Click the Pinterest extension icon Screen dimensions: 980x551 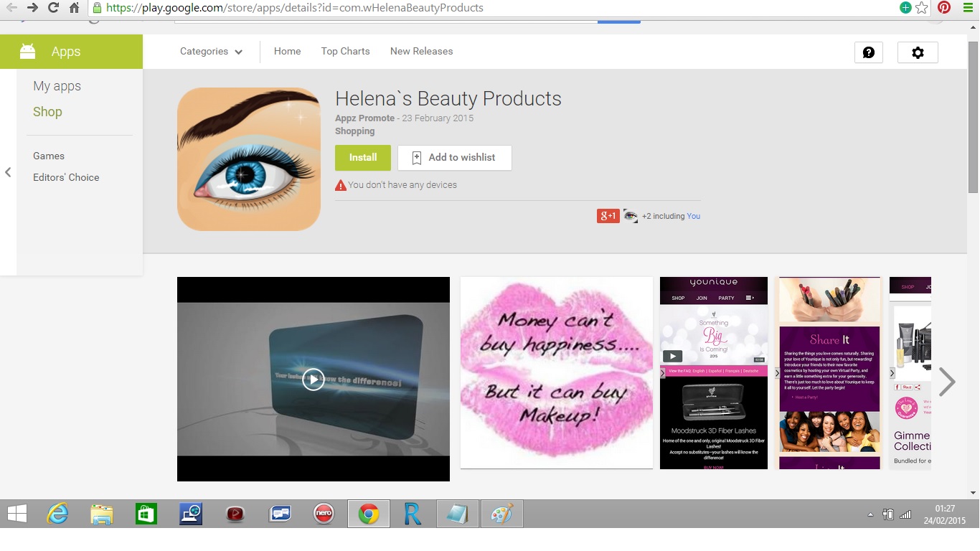tap(944, 8)
